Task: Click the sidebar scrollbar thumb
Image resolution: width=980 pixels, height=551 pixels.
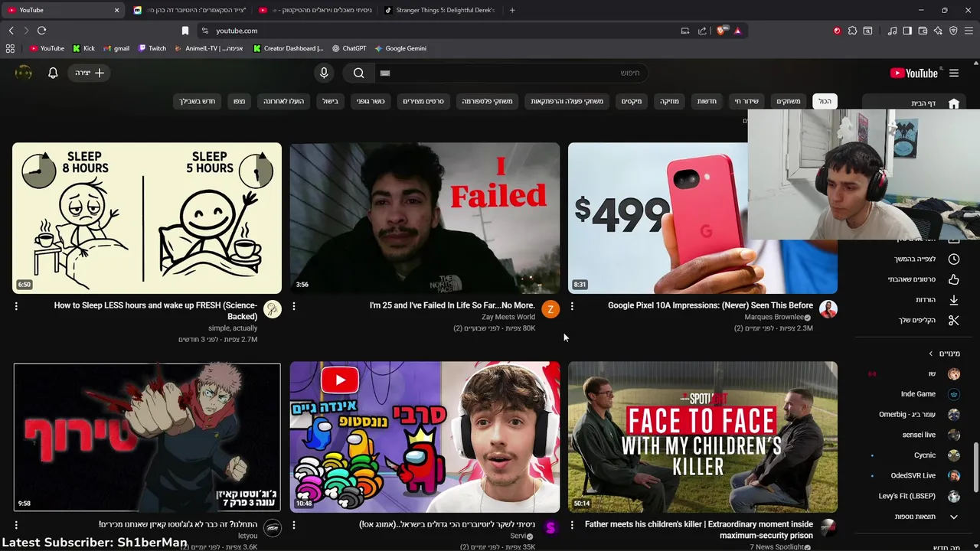Action: point(975,467)
